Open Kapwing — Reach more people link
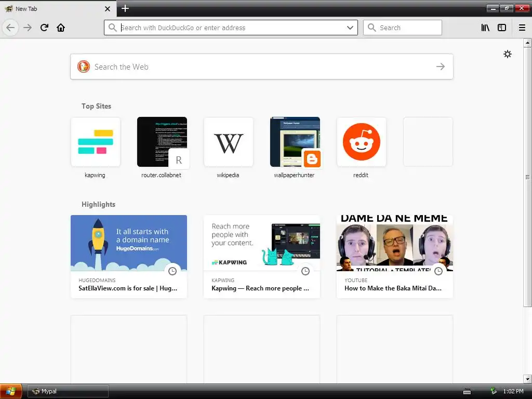The height and width of the screenshot is (399, 532). coord(260,288)
